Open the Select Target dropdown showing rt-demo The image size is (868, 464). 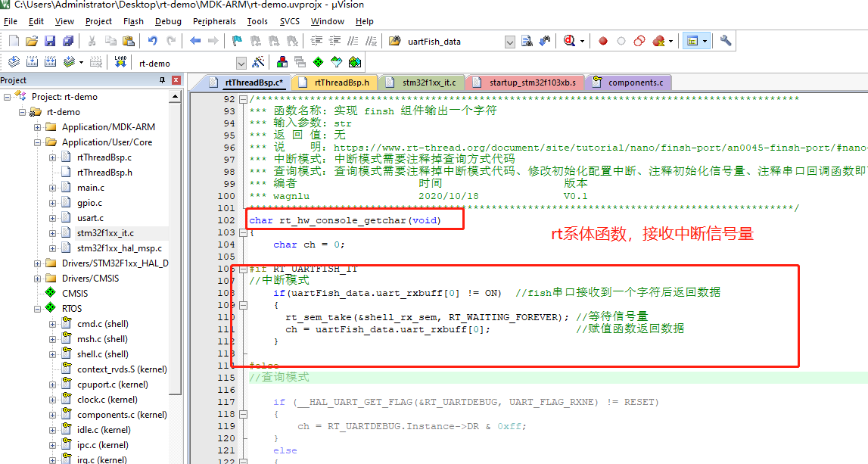coord(241,61)
